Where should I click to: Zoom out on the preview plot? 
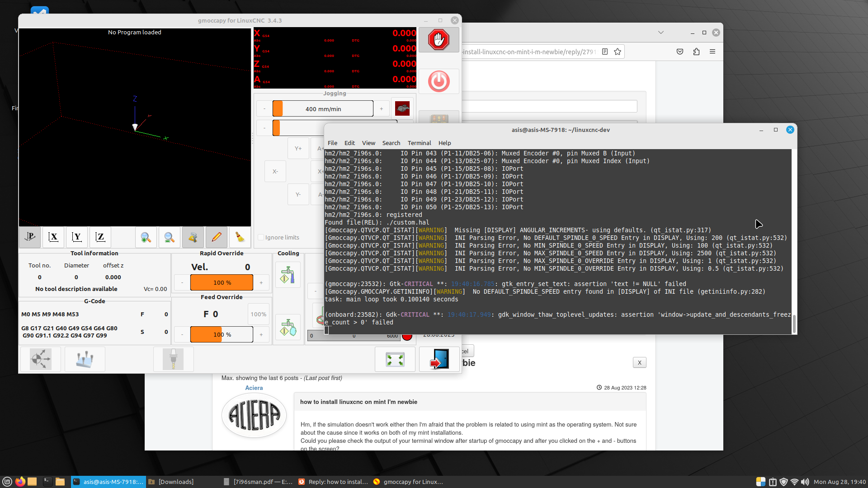click(169, 237)
